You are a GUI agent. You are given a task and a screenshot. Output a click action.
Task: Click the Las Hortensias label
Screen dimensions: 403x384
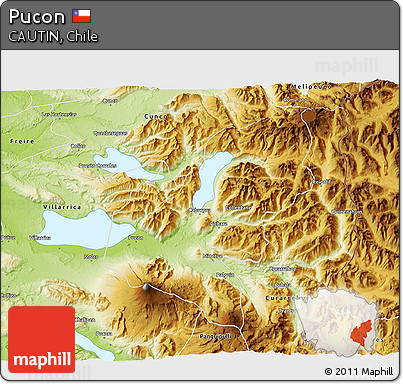(59, 114)
